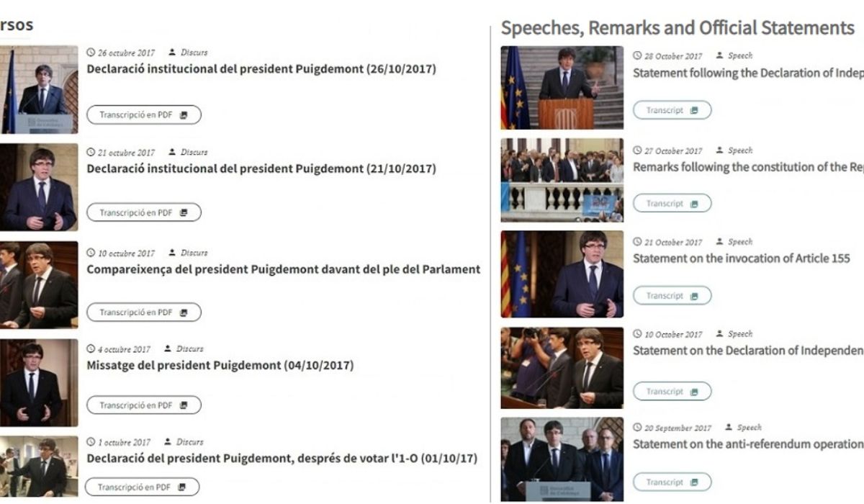Viewport: 864px width, 504px height.
Task: Open Transcript for Article 155 statement
Action: (x=672, y=296)
